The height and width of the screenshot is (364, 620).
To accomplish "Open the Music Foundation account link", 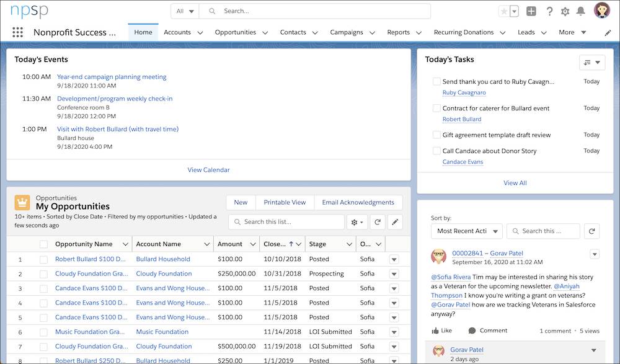I will (x=162, y=332).
